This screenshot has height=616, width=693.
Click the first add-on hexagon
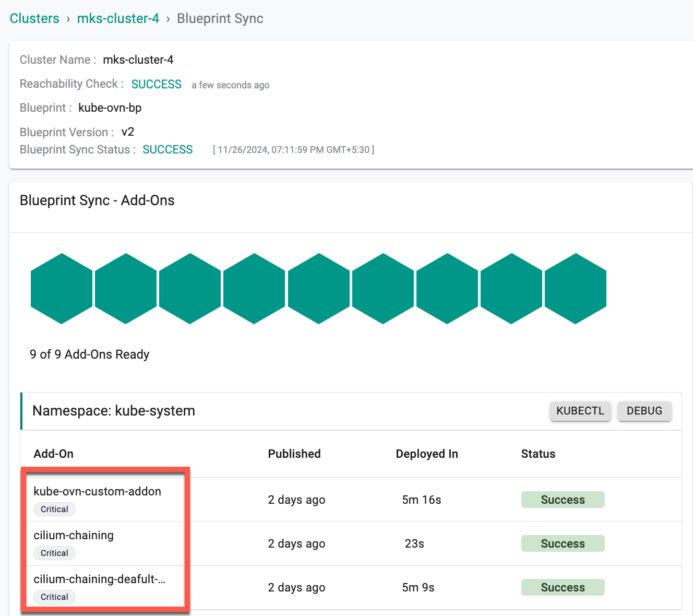click(x=62, y=289)
